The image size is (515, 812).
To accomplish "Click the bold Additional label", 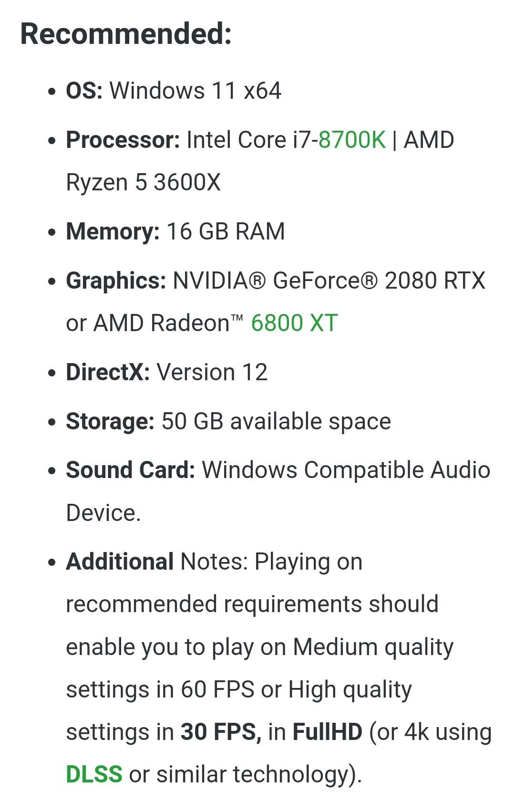I will [x=120, y=562].
